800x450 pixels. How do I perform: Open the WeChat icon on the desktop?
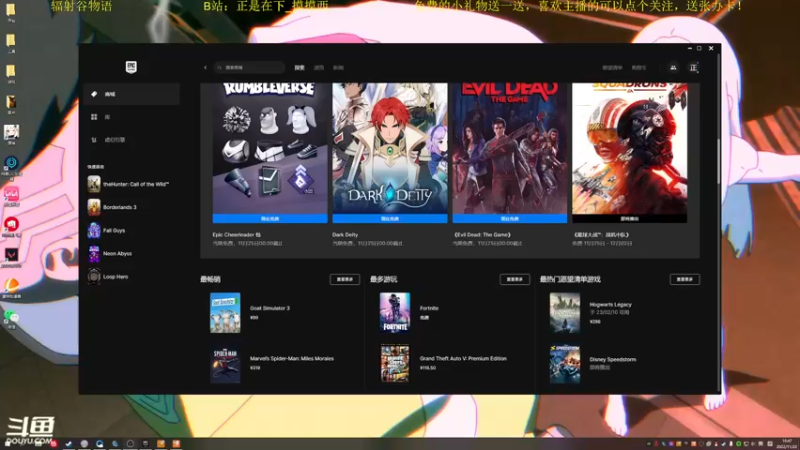tap(11, 319)
